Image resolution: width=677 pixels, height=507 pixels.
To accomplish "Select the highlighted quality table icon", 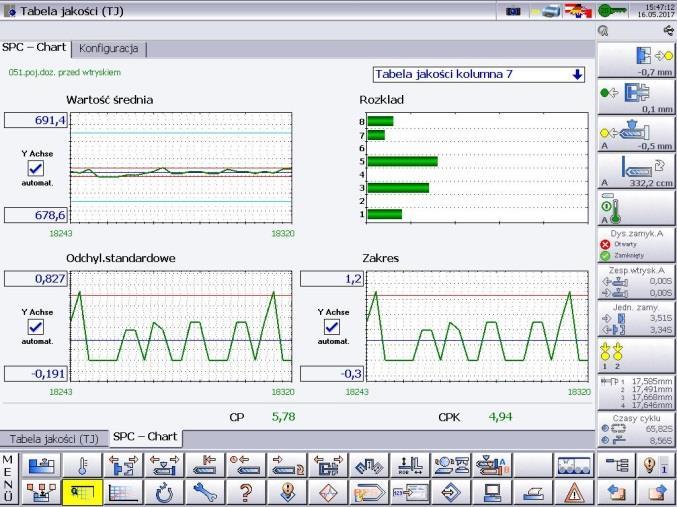I will (82, 492).
